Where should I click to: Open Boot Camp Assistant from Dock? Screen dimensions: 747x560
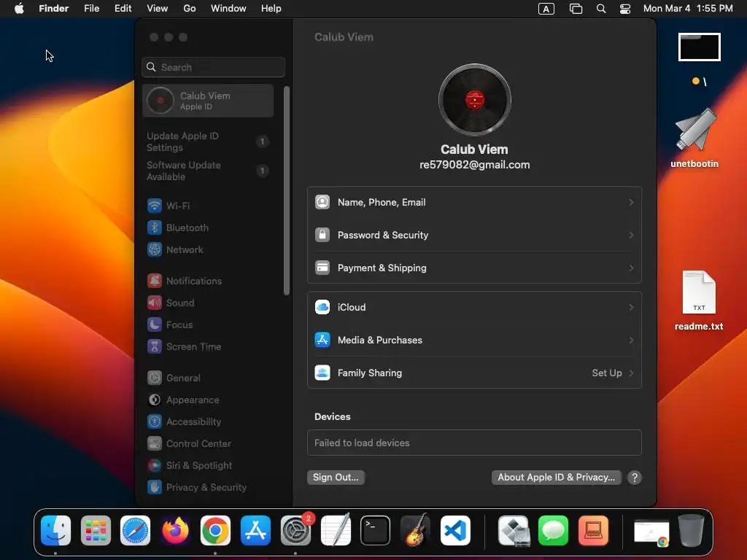point(514,531)
